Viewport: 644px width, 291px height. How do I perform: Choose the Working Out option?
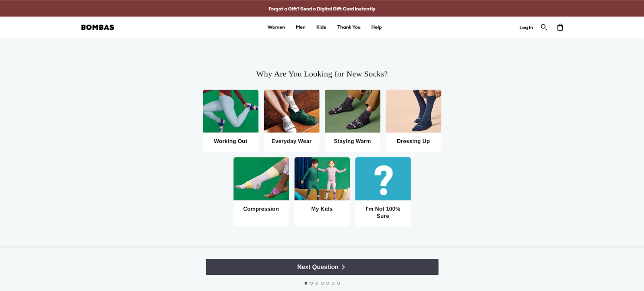click(231, 121)
